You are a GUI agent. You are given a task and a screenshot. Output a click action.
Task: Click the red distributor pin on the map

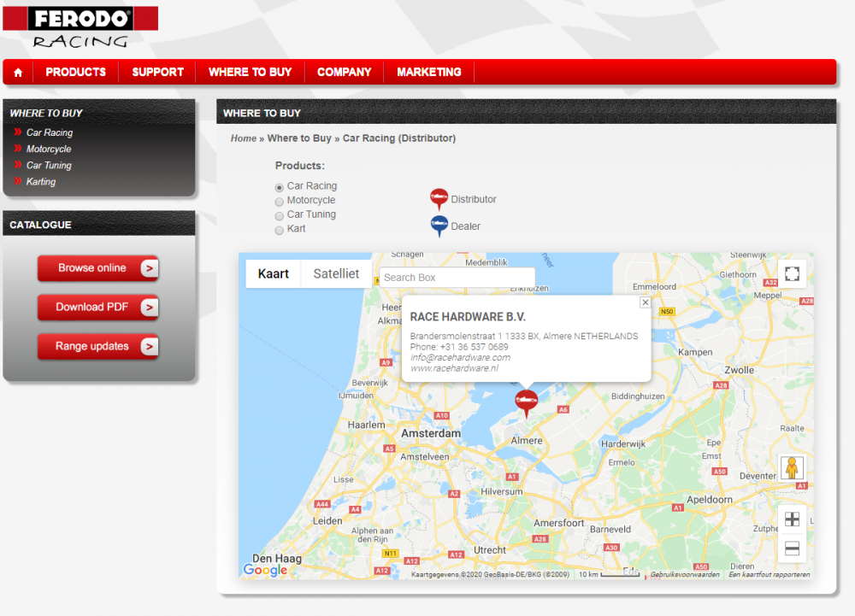pos(526,403)
